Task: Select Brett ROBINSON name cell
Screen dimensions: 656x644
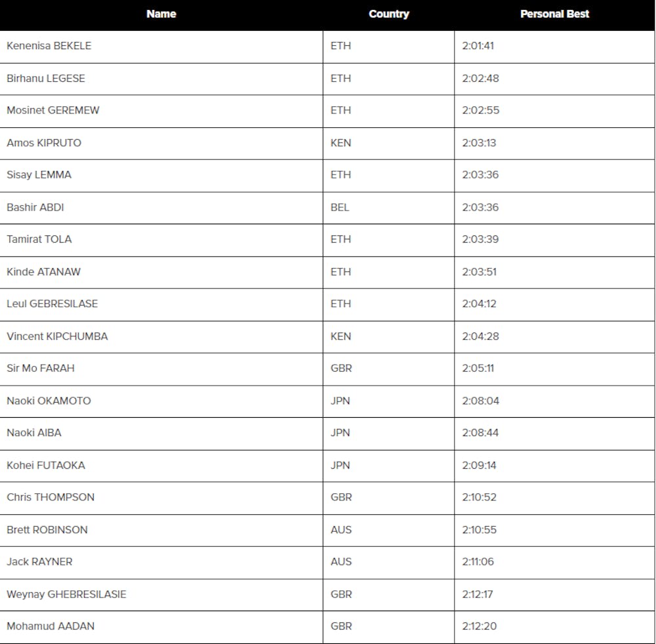Action: (x=47, y=530)
